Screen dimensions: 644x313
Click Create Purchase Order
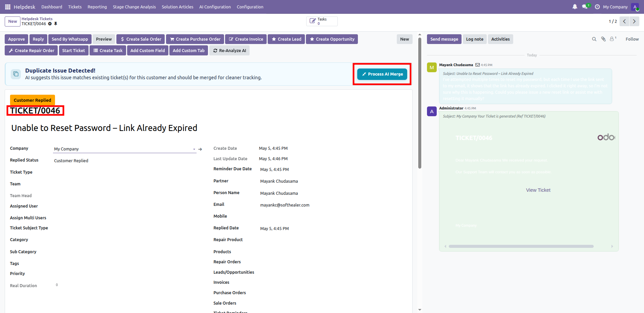(x=195, y=39)
